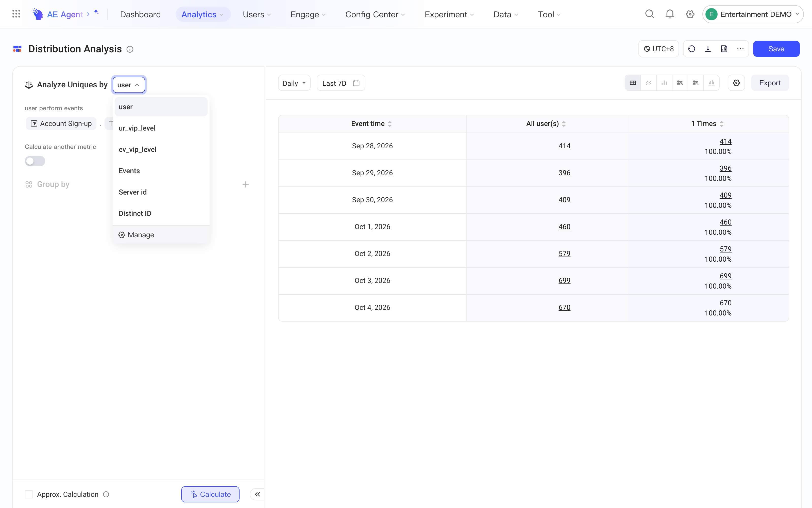The height and width of the screenshot is (508, 812).
Task: Expand the Engage menu
Action: [308, 14]
